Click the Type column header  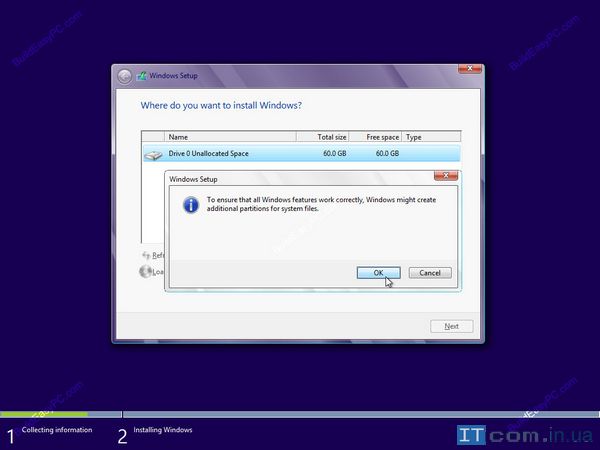pos(430,137)
